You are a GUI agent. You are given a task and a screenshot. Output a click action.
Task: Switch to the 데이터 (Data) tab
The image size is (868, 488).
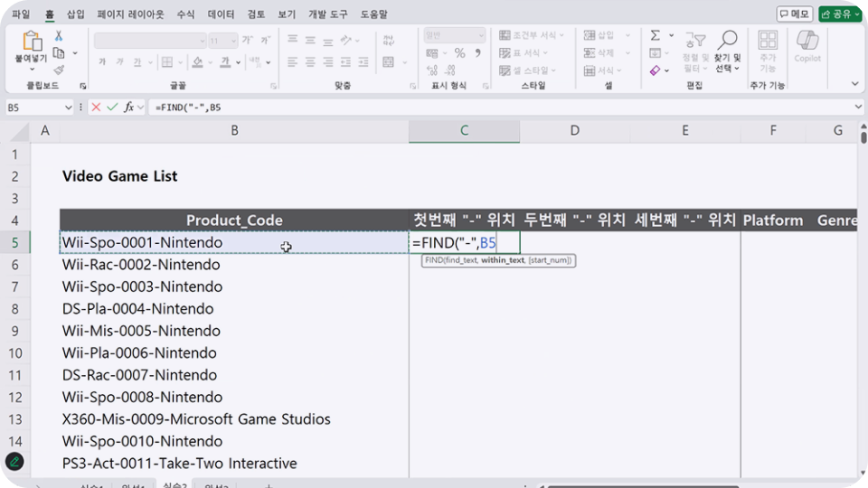click(x=221, y=14)
